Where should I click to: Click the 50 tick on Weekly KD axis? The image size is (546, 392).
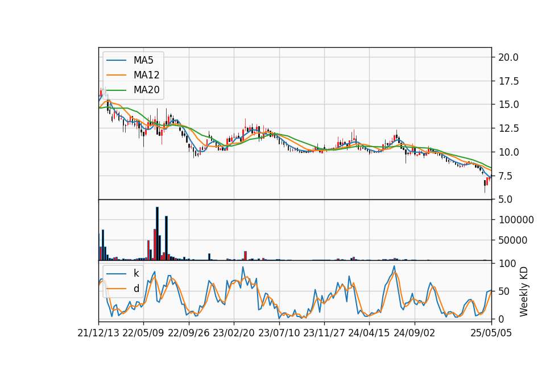click(504, 291)
